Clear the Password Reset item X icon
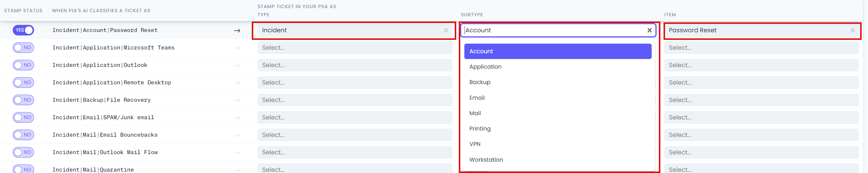Viewport: 868px width, 173px height. (x=853, y=30)
